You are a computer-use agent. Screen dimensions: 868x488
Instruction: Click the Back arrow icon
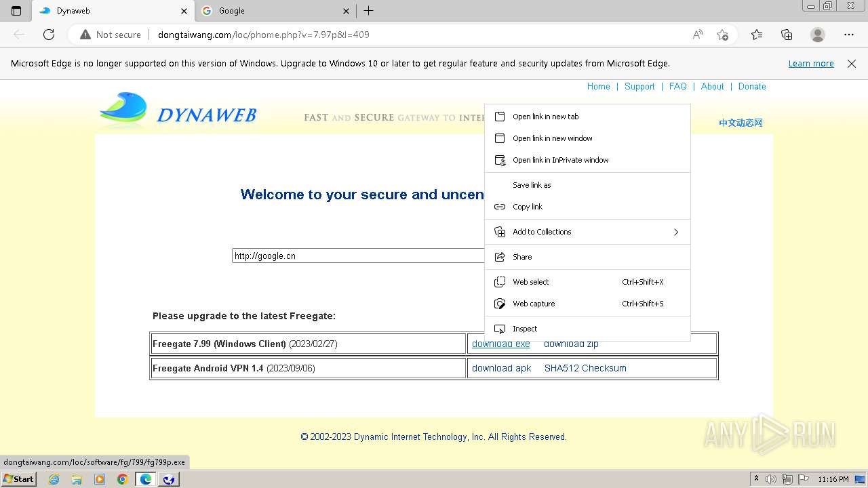point(19,35)
